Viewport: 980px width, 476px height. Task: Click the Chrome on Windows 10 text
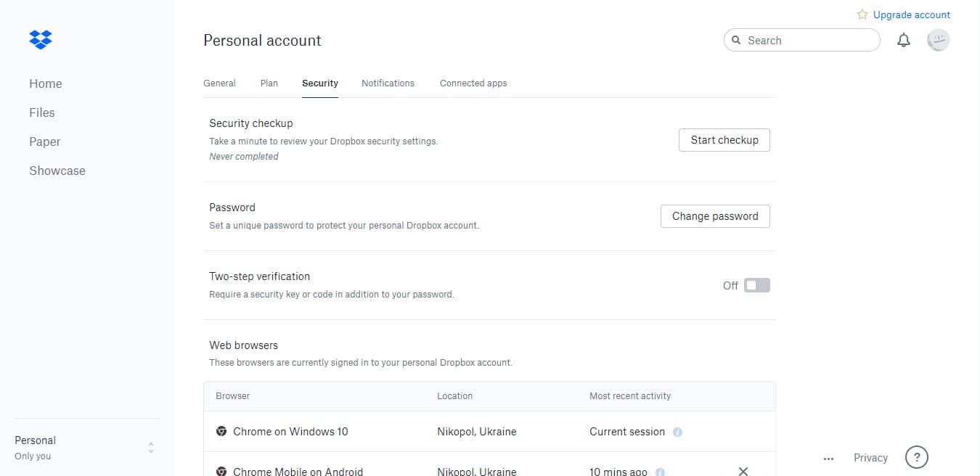click(290, 432)
